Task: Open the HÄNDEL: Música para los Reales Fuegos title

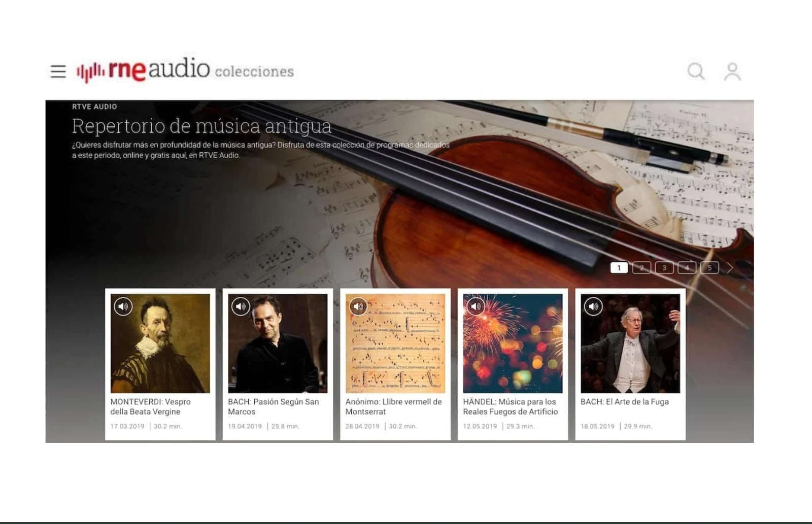Action: 510,407
